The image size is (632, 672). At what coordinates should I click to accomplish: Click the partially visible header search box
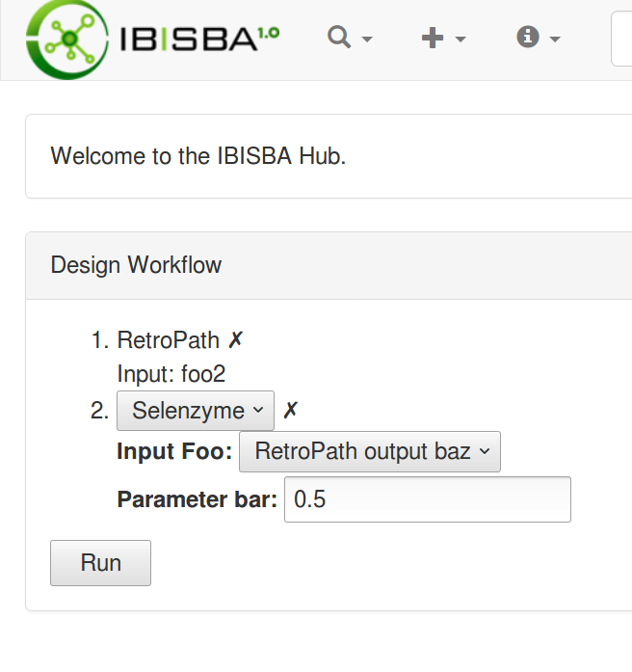621,39
